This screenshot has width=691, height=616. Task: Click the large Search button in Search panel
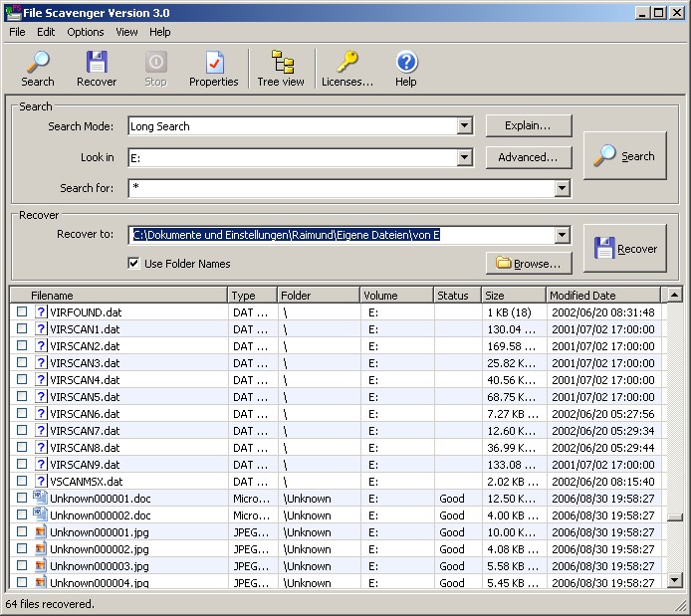pos(625,155)
